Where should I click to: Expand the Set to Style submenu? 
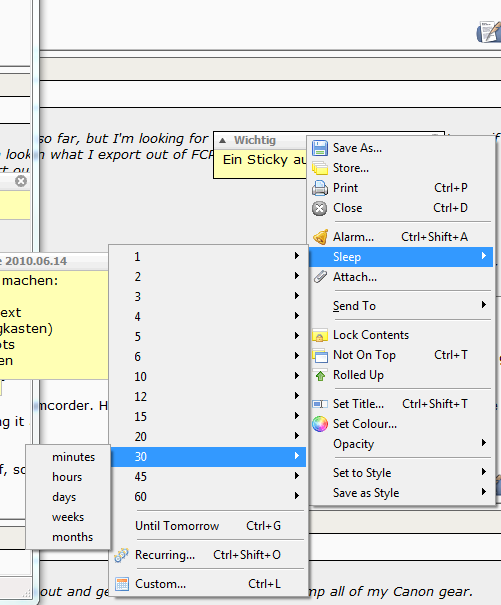pyautogui.click(x=401, y=473)
